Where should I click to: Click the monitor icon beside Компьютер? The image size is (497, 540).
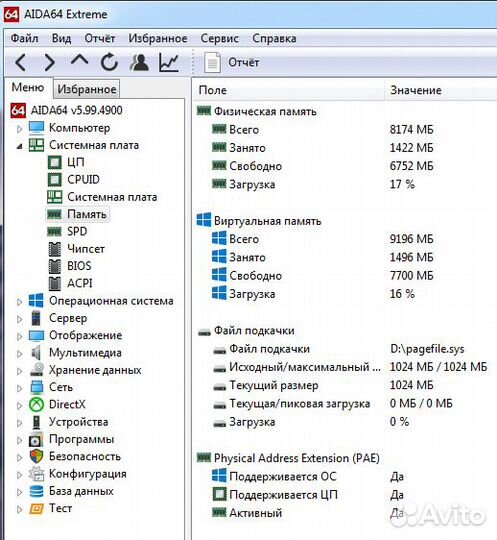[36, 128]
